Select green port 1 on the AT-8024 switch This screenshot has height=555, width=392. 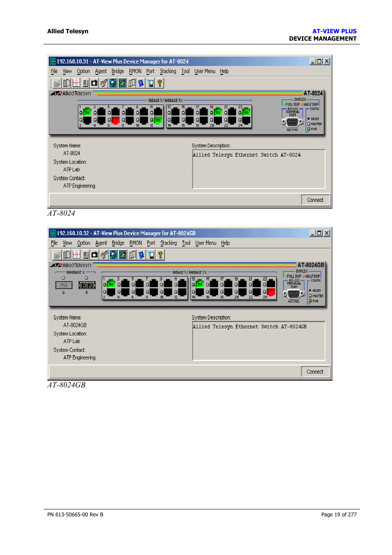coord(87,112)
